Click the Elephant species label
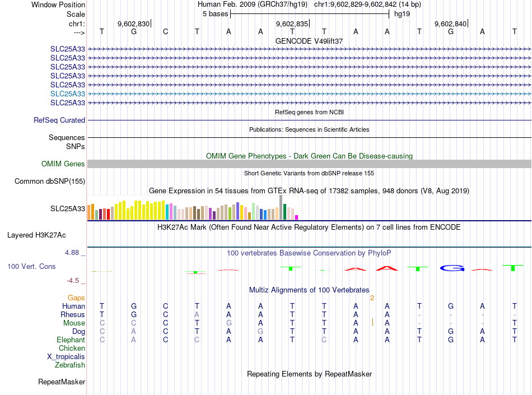The height and width of the screenshot is (395, 532). (x=71, y=340)
